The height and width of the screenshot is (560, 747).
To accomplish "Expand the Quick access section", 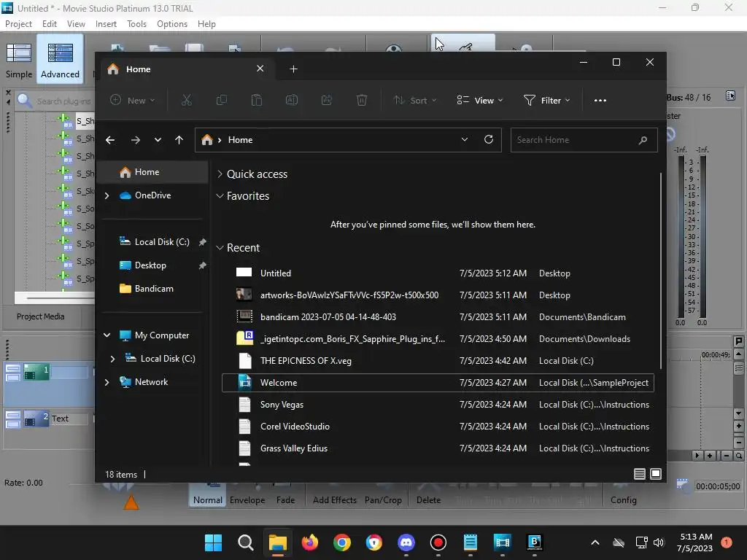I will pyautogui.click(x=220, y=174).
